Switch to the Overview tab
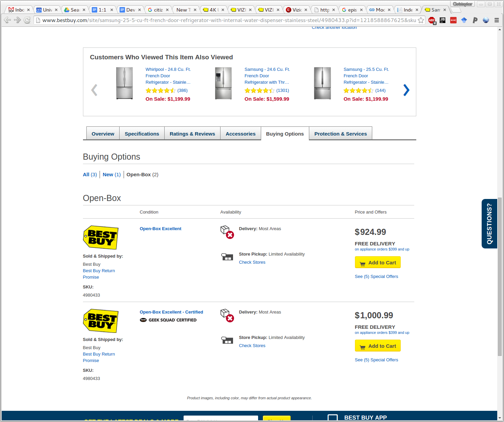504x422 pixels. (x=103, y=134)
